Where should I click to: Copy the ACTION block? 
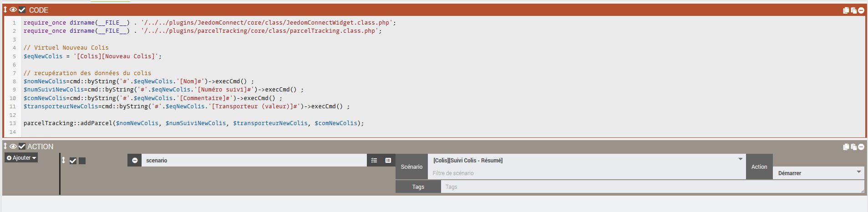point(846,146)
